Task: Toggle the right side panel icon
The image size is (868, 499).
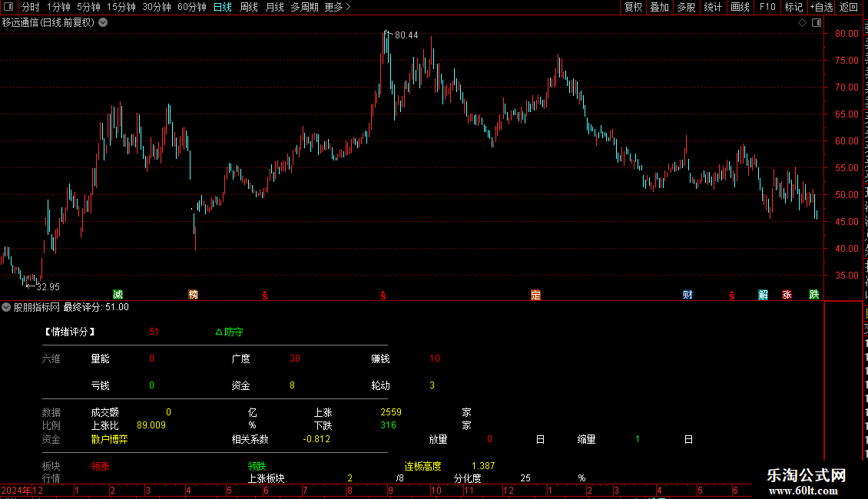Action: [817, 23]
